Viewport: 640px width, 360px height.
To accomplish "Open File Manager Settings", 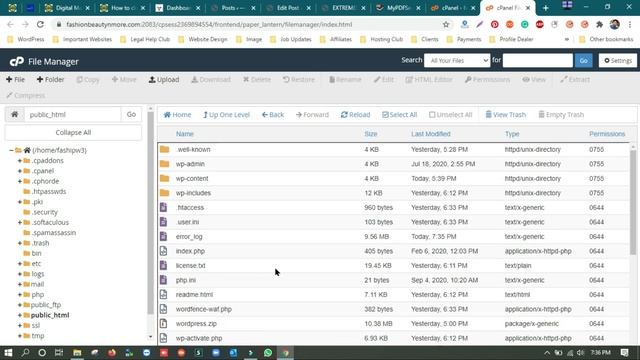I will (618, 60).
